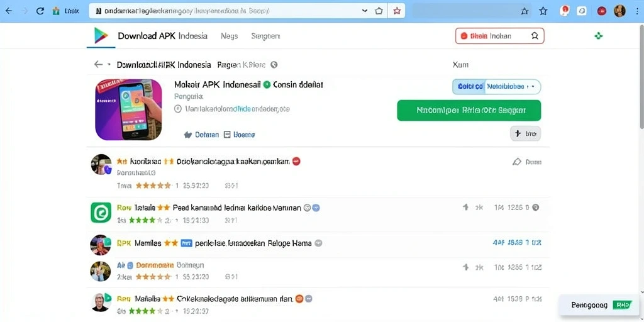Click the red star icon in address bar
The image size is (644, 322).
tap(397, 11)
